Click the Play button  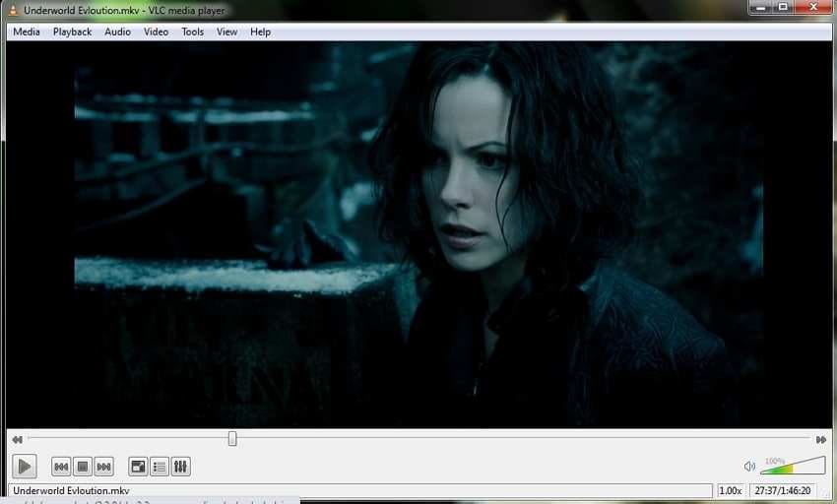[x=24, y=466]
